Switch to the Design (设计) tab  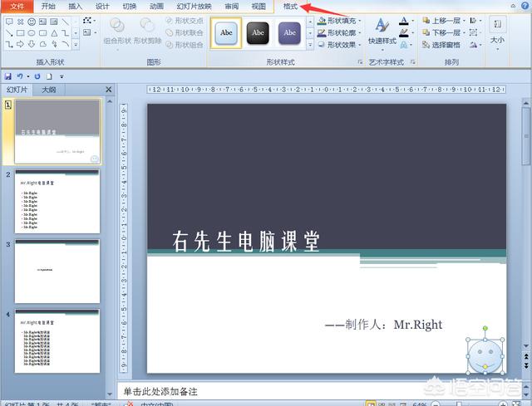102,7
